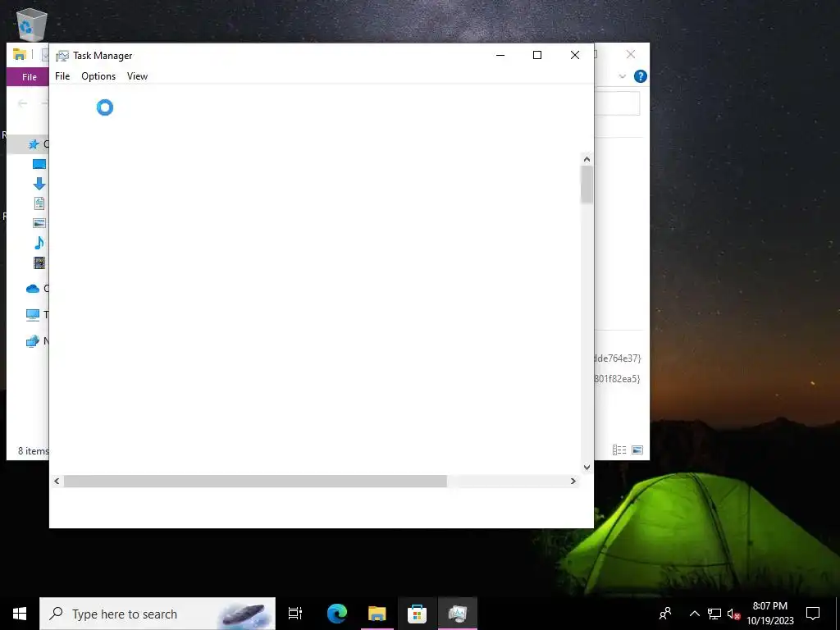
Task: Select This PC icon in File Explorer sidebar
Action: 33,315
